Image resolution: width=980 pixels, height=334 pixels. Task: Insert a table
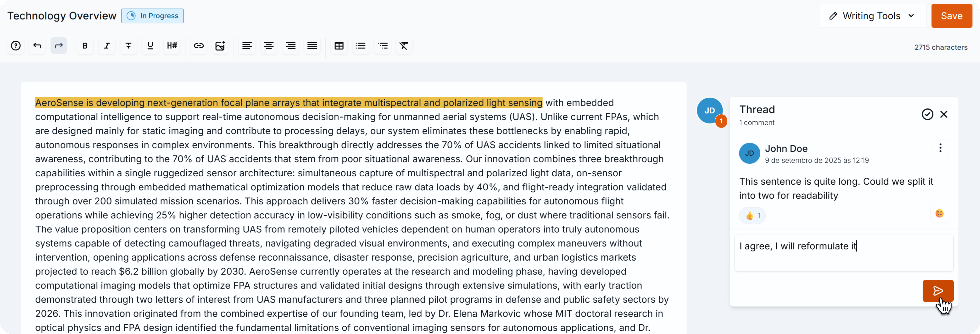[339, 46]
